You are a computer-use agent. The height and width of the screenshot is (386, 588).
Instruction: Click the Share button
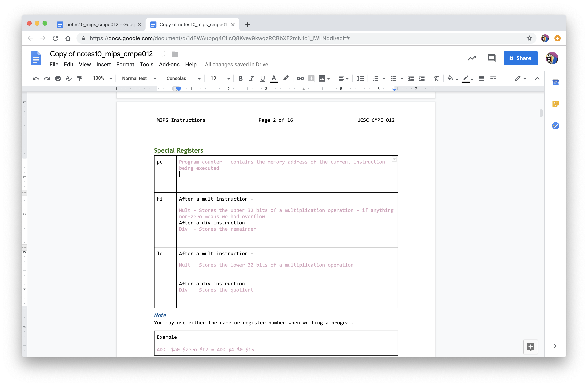coord(520,58)
